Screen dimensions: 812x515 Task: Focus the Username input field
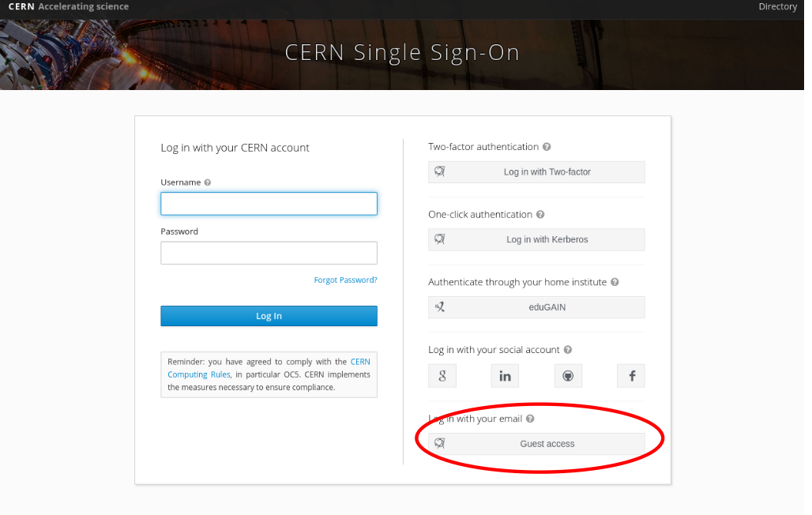pos(269,204)
